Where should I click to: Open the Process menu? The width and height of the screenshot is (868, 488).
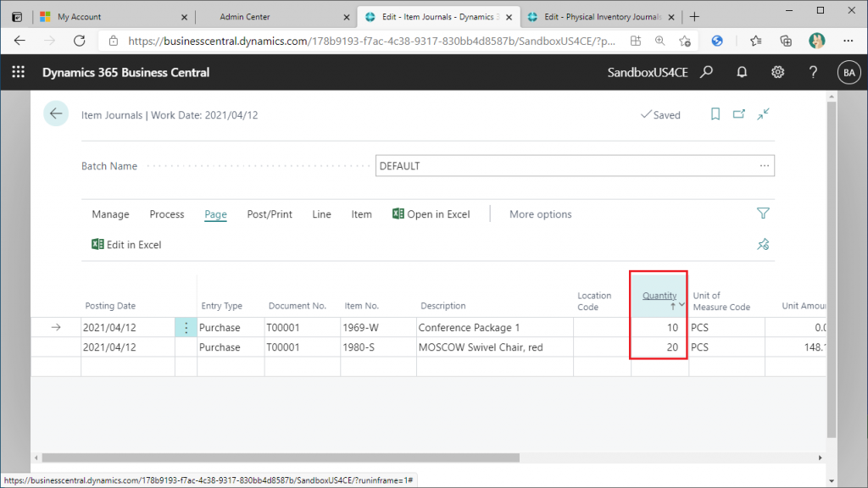(x=167, y=214)
